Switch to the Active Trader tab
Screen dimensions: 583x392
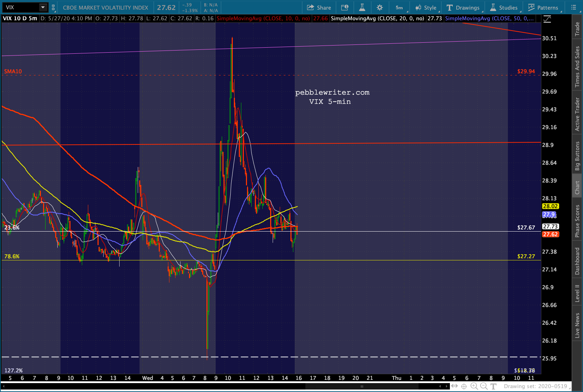pos(577,114)
